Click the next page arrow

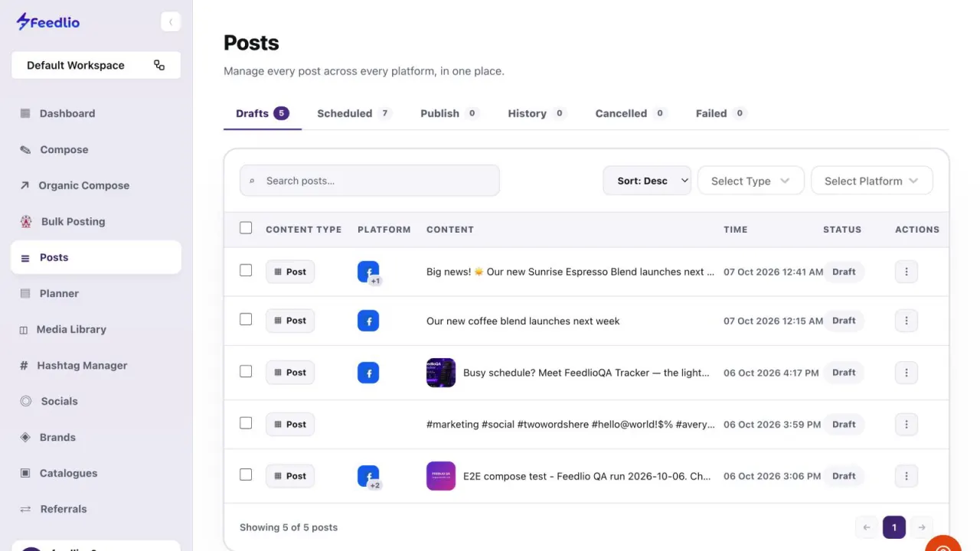point(922,527)
